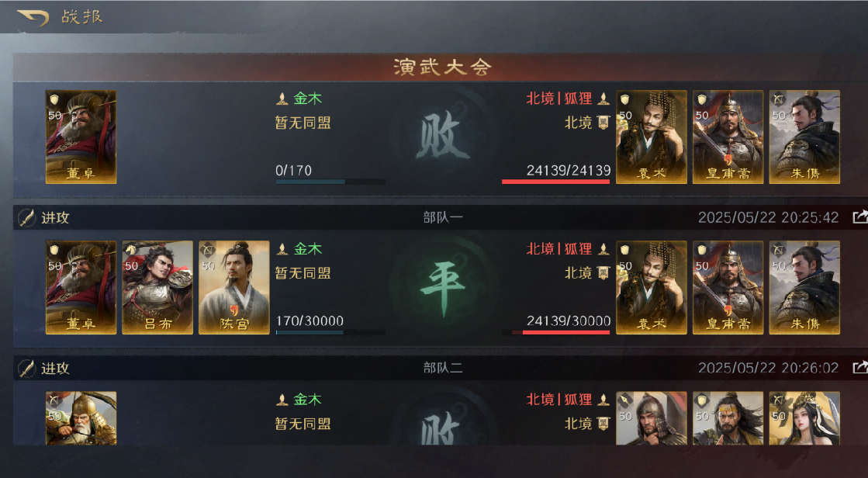Tap the sword icon next to 部队二 进攻
868x478 pixels.
(26, 369)
